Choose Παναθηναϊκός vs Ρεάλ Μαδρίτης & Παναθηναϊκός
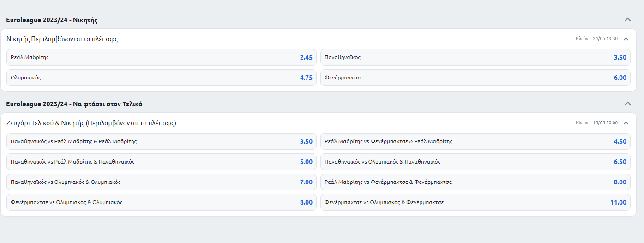 click(162, 162)
